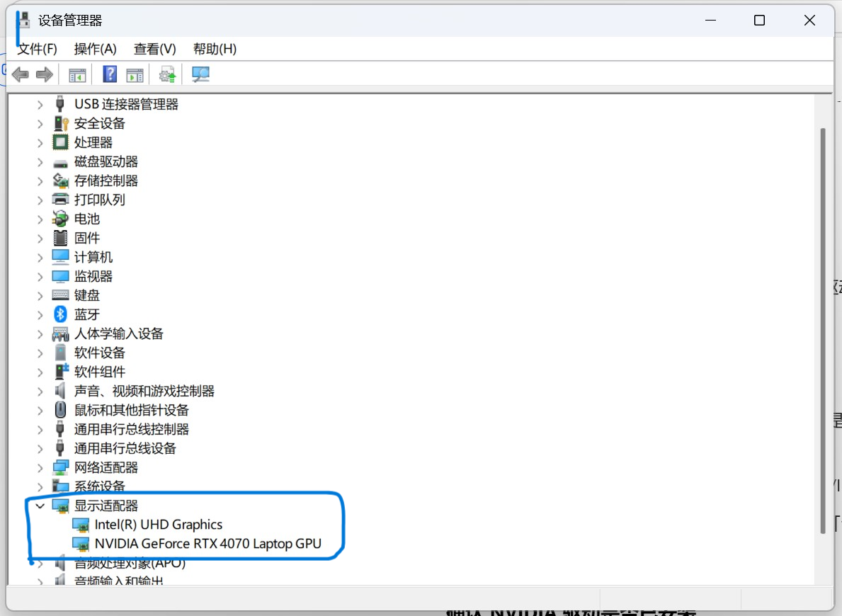Click the 设备管理器 title bar icon
This screenshot has width=842, height=616.
point(23,21)
